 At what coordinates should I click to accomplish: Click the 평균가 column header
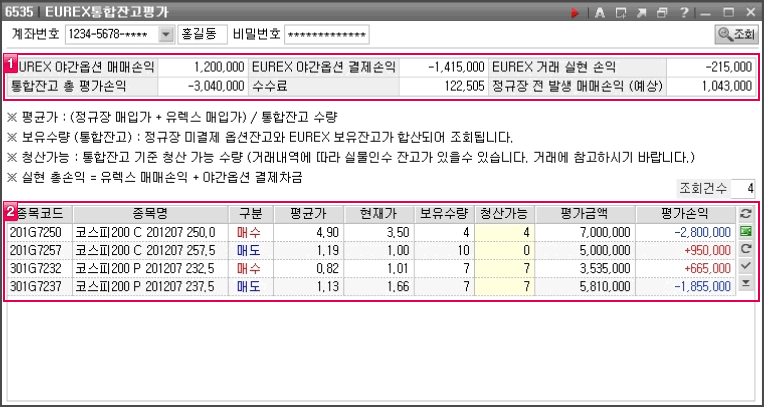(x=308, y=213)
